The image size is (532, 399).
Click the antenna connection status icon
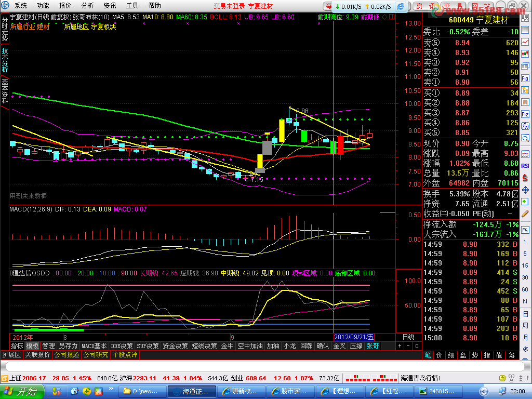(x=512, y=378)
